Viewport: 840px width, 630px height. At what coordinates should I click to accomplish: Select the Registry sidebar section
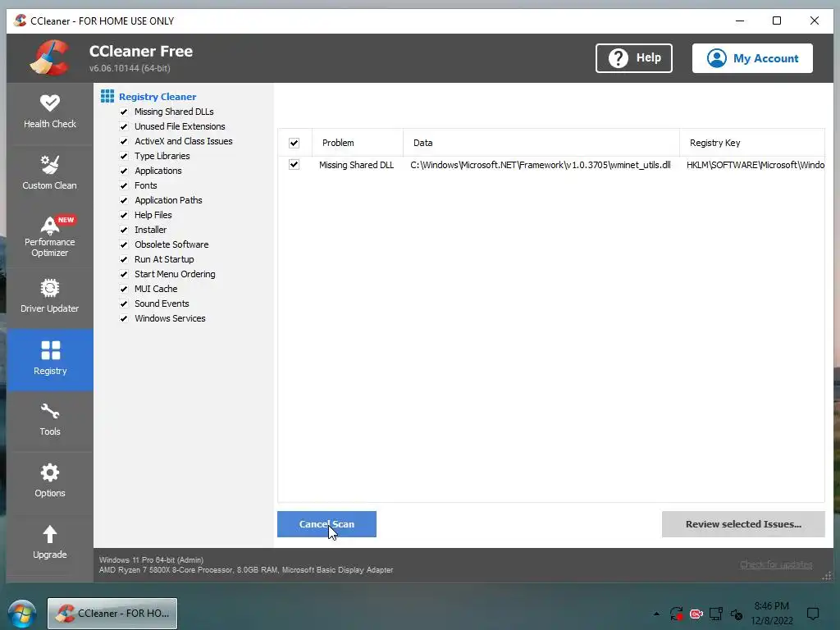50,359
